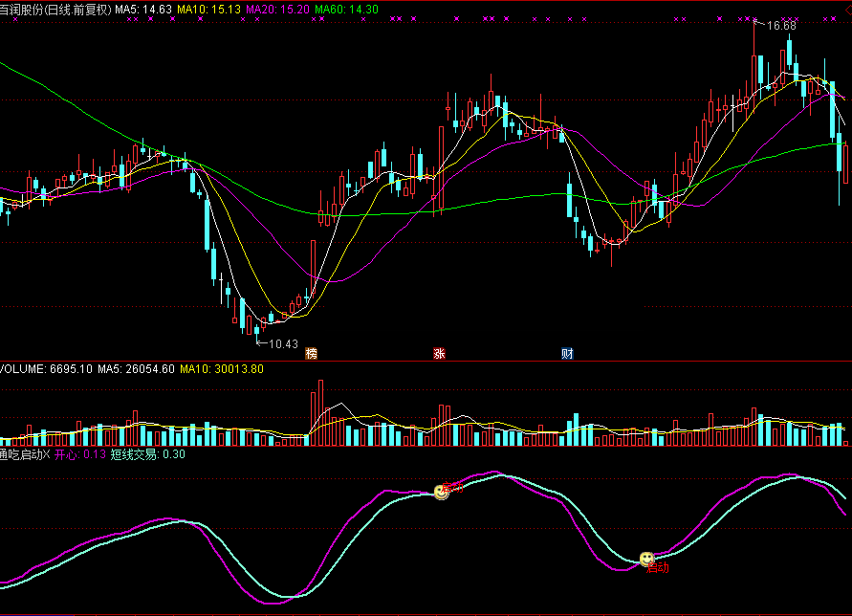
Task: Click the 榜 event marker icon
Action: click(311, 354)
